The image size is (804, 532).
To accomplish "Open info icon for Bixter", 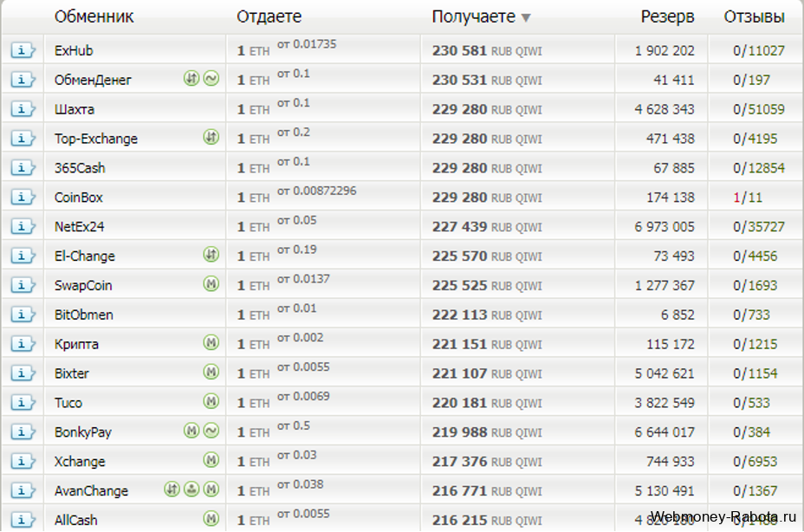I will pos(23,373).
